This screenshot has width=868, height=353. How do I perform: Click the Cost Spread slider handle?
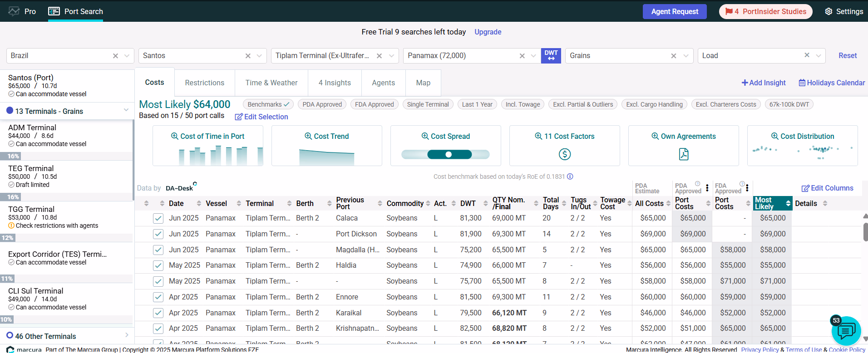click(x=449, y=154)
